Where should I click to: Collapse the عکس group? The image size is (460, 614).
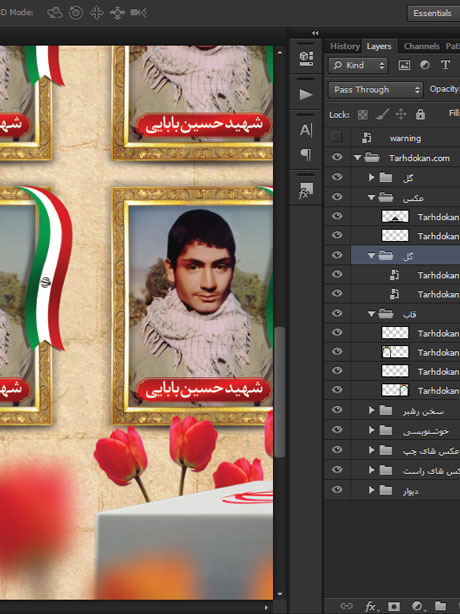[372, 197]
